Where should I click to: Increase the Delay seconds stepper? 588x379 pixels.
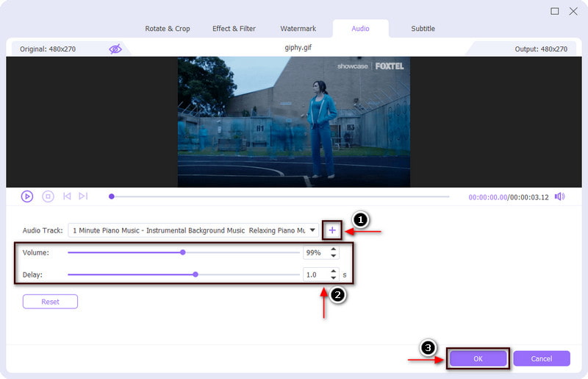(334, 272)
